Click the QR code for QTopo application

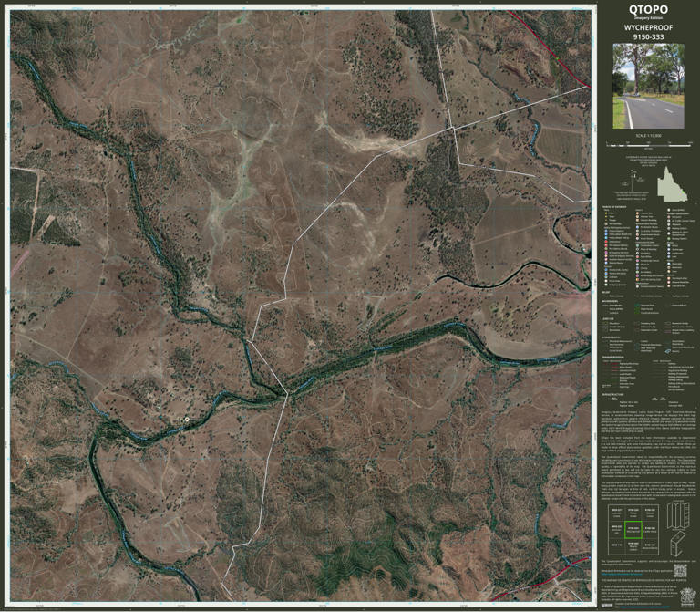tap(679, 570)
